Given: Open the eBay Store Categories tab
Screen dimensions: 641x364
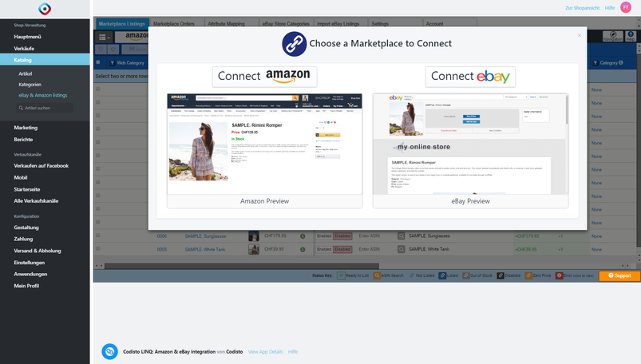Looking at the screenshot, I should click(286, 24).
